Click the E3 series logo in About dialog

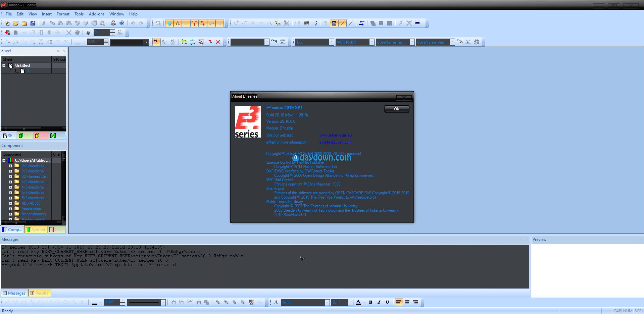[248, 122]
